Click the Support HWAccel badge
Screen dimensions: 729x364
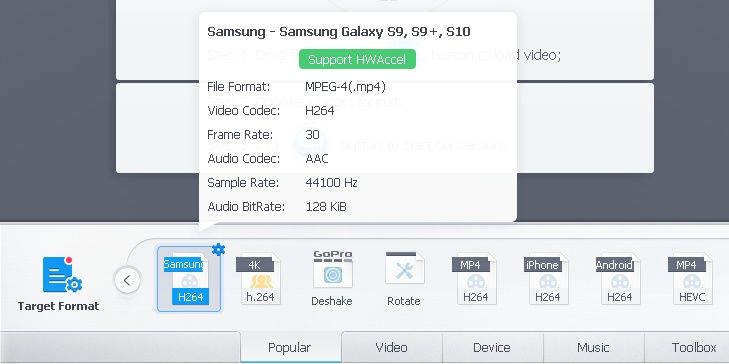357,60
